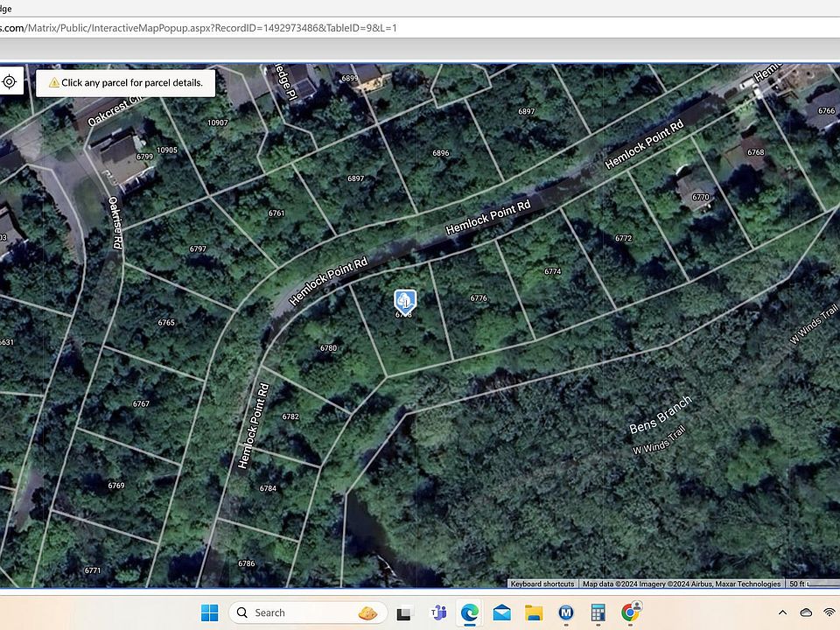Select parcel 6774 on the map
The image size is (840, 630).
(552, 271)
